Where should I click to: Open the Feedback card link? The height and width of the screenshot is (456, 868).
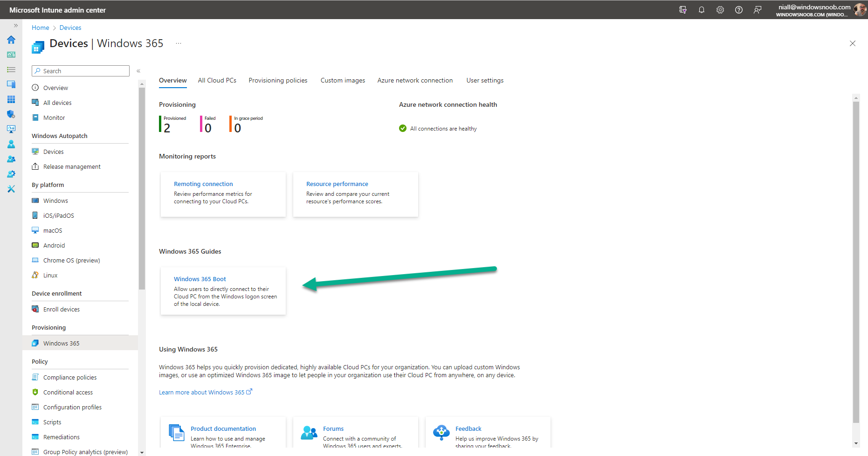pos(468,428)
